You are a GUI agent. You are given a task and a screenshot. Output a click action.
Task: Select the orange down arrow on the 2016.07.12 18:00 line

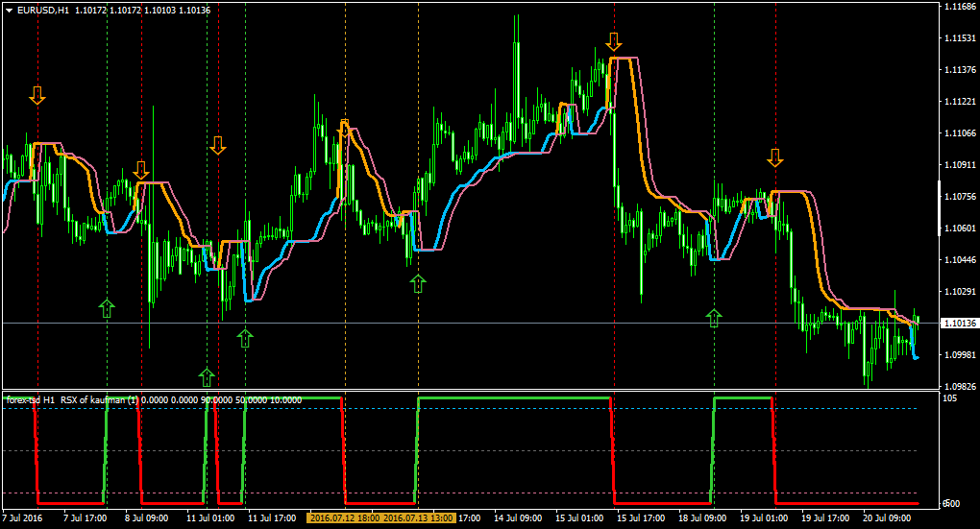345,129
